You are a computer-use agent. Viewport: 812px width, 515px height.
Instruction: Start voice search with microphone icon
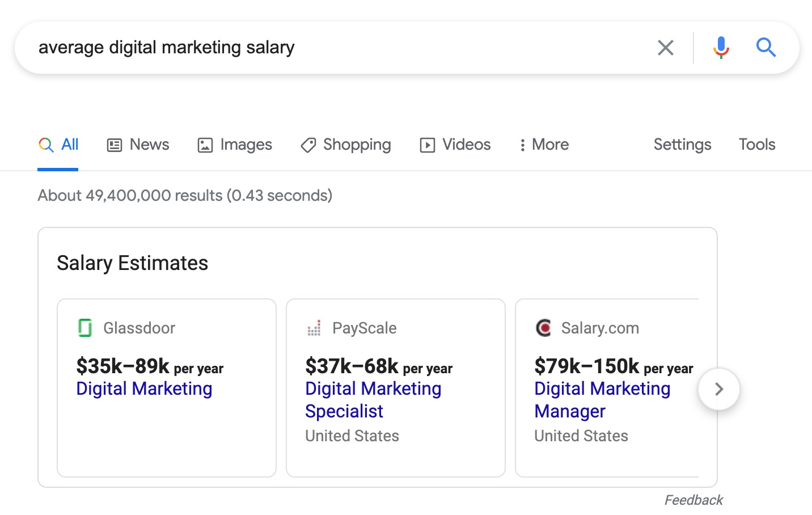tap(721, 48)
